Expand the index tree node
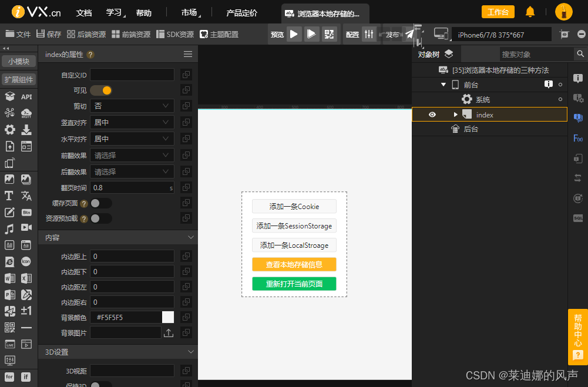Viewport: 588px width, 387px height. pos(455,115)
